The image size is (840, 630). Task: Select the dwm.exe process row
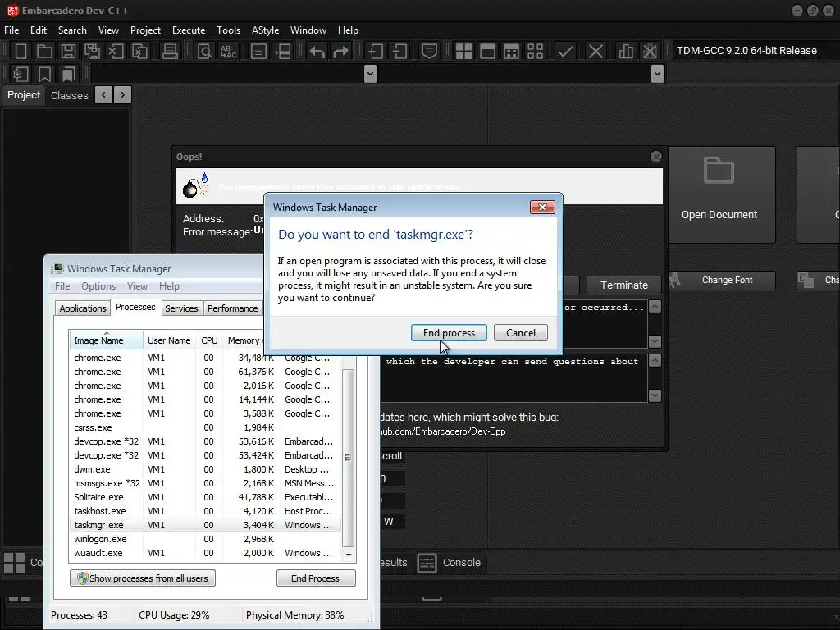pyautogui.click(x=204, y=469)
